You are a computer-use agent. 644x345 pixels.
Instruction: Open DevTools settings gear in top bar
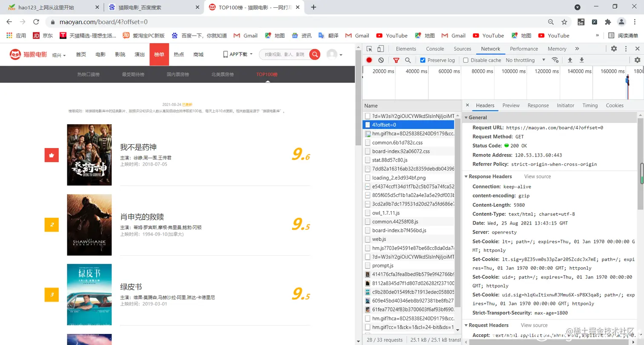614,48
